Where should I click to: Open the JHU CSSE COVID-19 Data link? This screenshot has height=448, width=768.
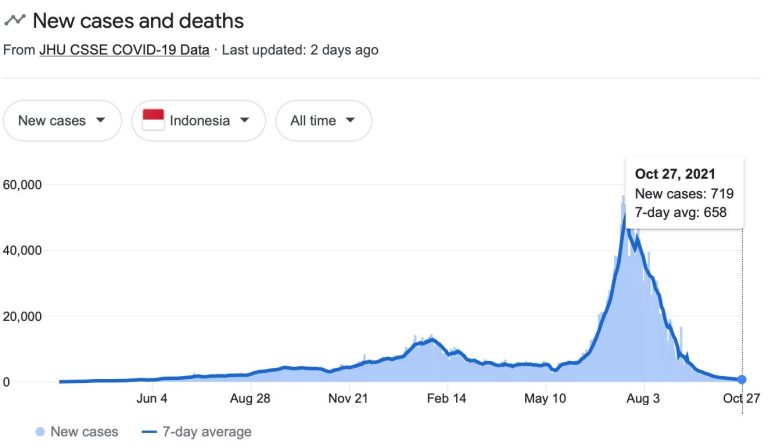[123, 49]
